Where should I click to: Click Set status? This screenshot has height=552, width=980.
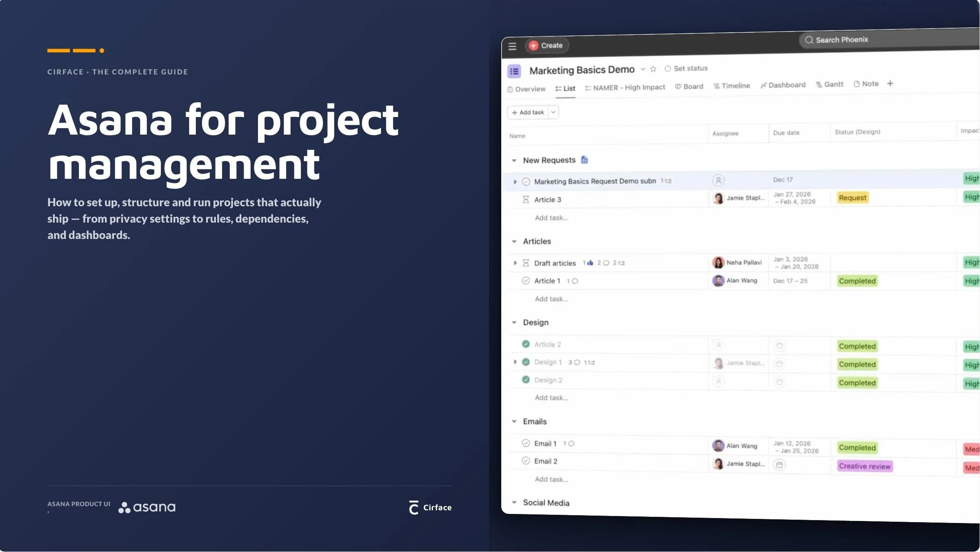click(686, 68)
